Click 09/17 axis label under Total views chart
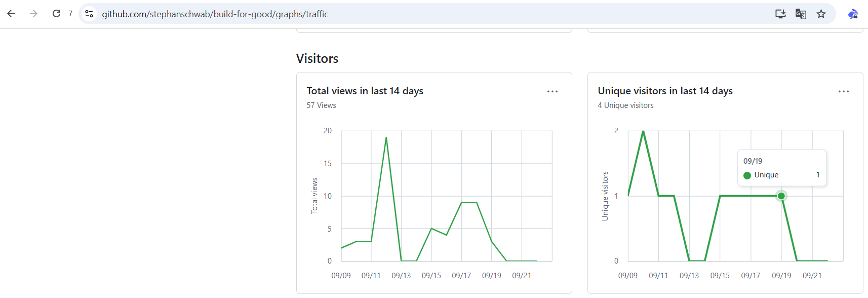This screenshot has height=298, width=868. pyautogui.click(x=461, y=276)
